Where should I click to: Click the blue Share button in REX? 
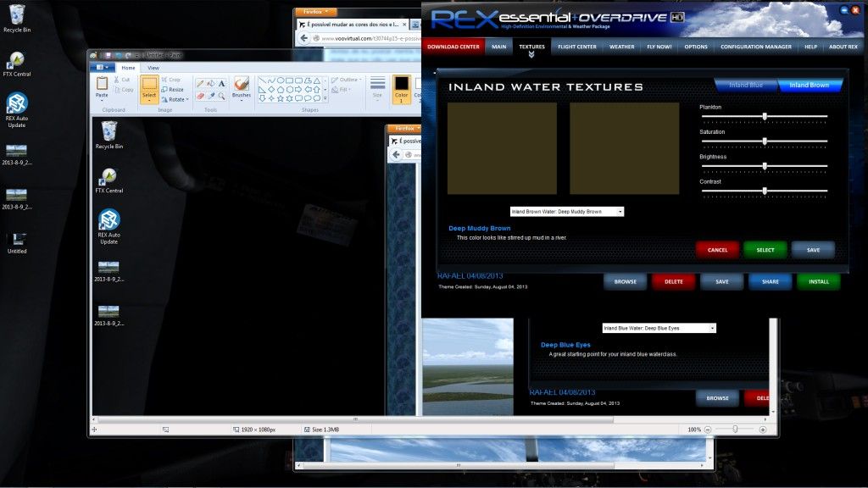click(x=770, y=281)
